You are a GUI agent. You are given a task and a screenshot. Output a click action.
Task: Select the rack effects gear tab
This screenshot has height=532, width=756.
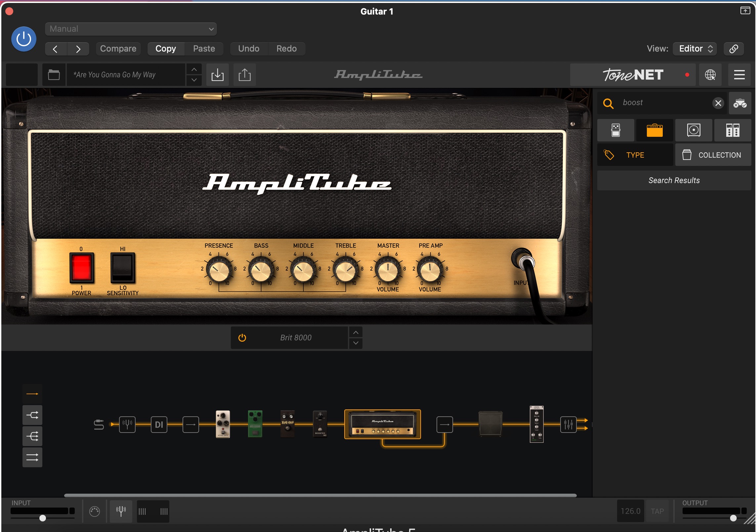click(733, 130)
